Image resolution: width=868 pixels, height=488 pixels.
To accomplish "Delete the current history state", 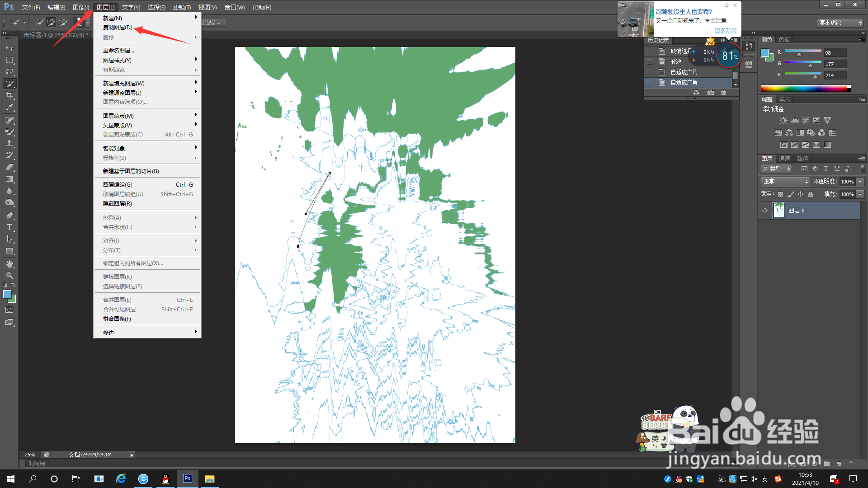I will [x=724, y=93].
